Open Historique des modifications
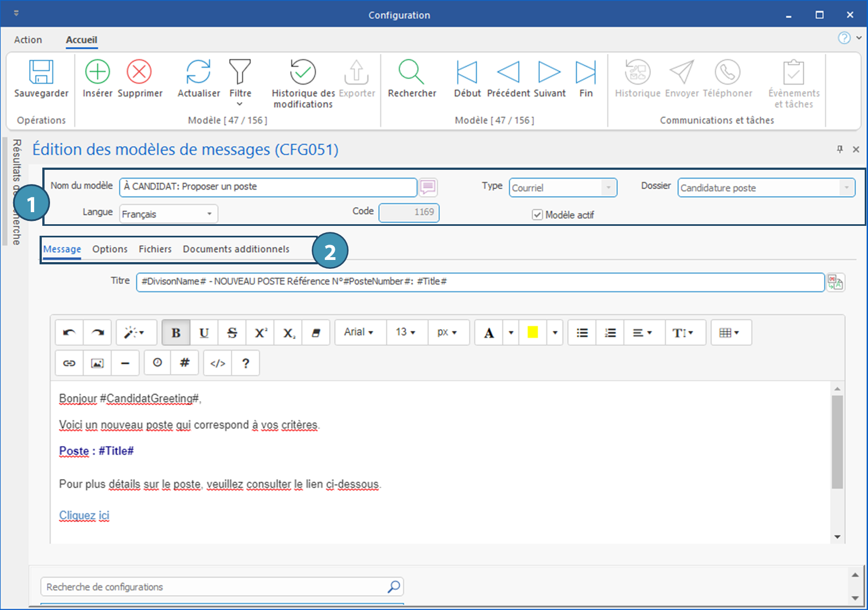868x610 pixels. [x=302, y=72]
